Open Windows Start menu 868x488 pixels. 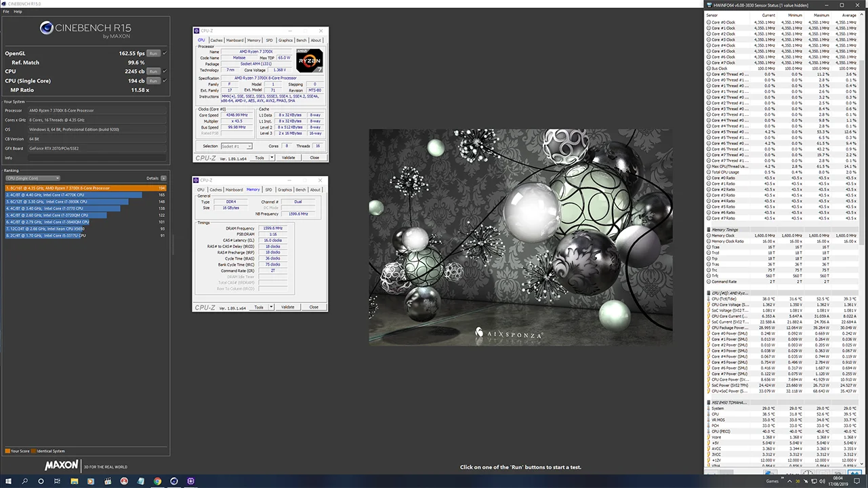pos(7,481)
